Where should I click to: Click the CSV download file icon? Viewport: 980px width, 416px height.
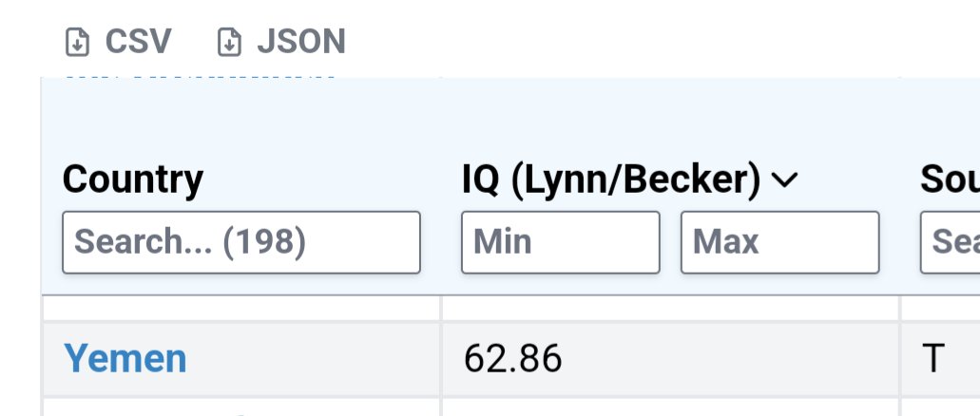tap(78, 43)
